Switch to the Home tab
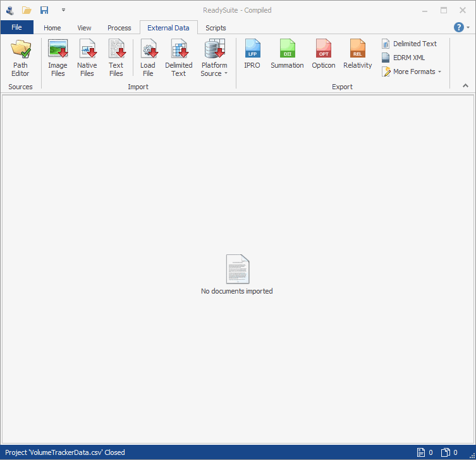The width and height of the screenshot is (476, 460). coord(52,28)
